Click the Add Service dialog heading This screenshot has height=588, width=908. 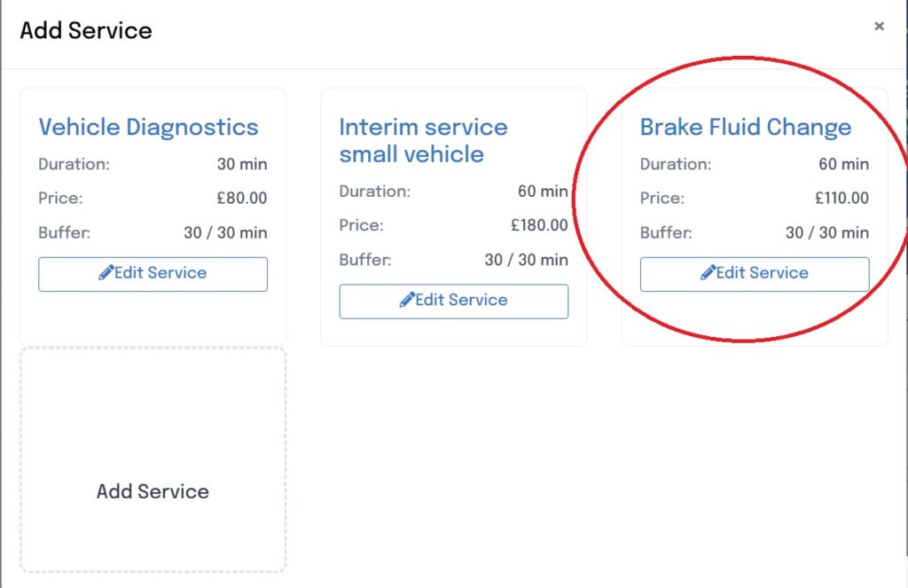[x=86, y=30]
